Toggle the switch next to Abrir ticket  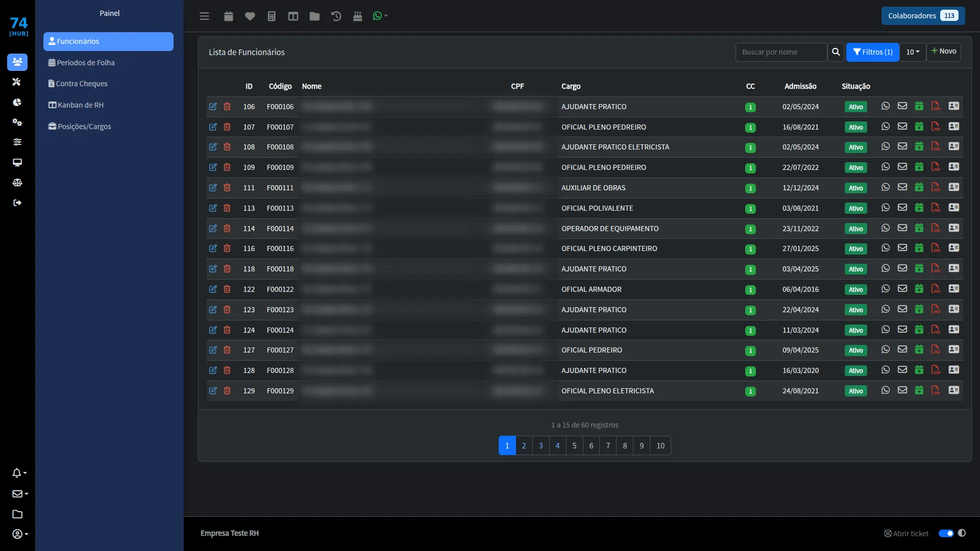[946, 534]
